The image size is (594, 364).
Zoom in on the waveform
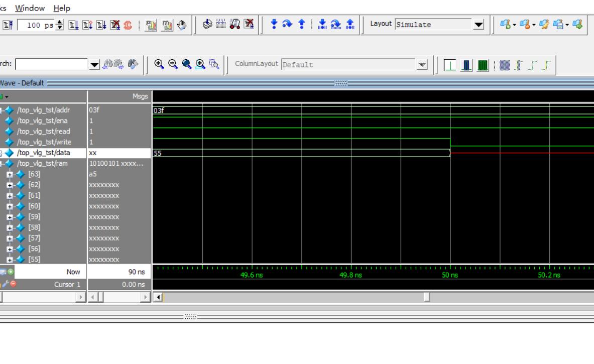[159, 64]
